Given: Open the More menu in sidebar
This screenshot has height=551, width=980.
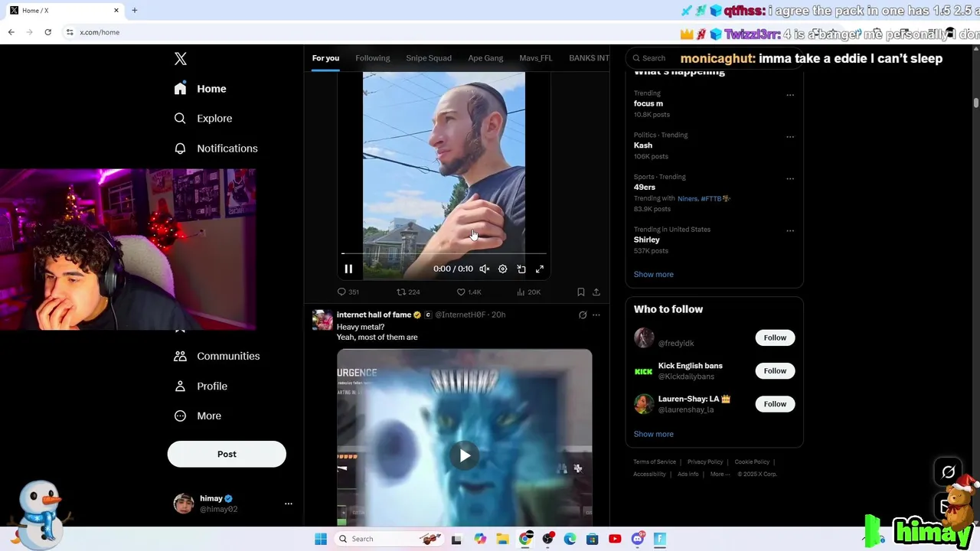Looking at the screenshot, I should point(198,416).
